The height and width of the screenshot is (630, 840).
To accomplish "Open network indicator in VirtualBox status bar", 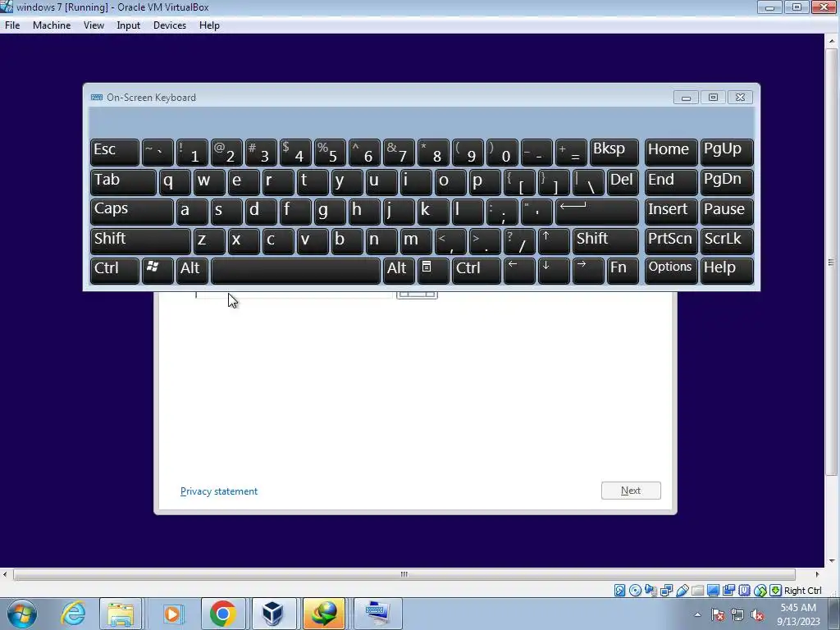I will coord(666,591).
